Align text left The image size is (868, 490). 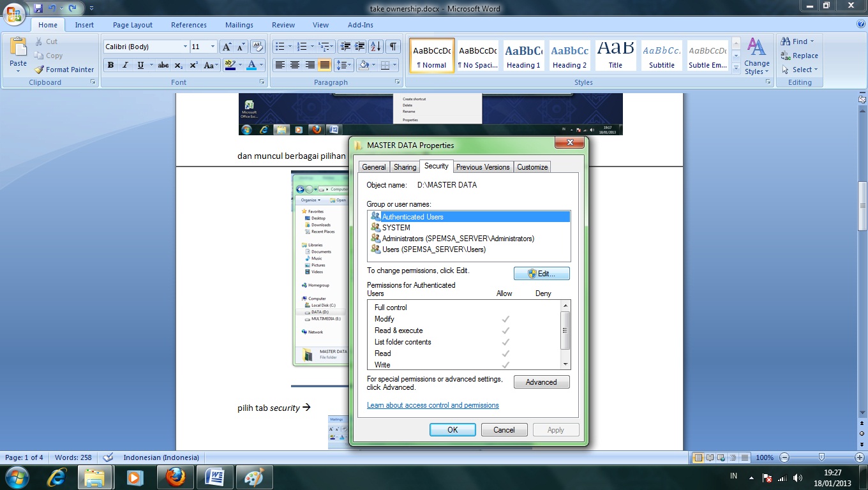[x=280, y=65]
